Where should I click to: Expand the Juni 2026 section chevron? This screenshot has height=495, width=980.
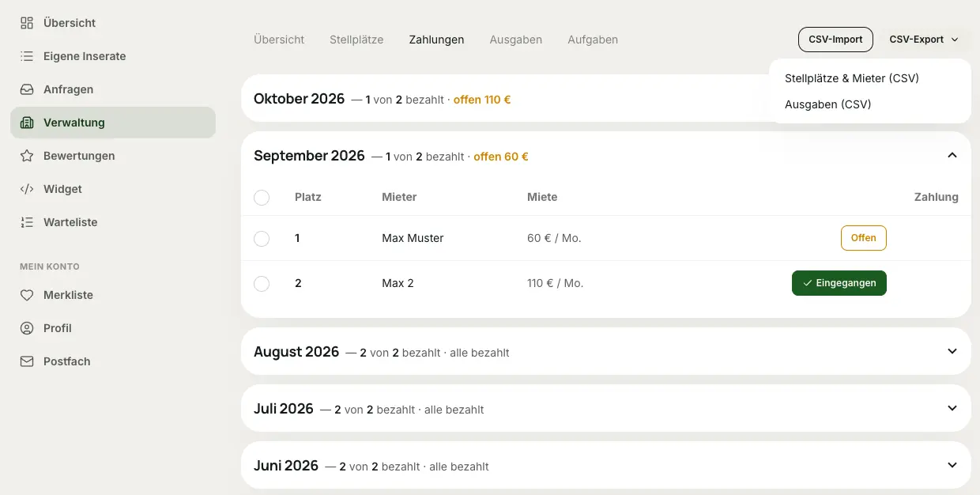[952, 465]
